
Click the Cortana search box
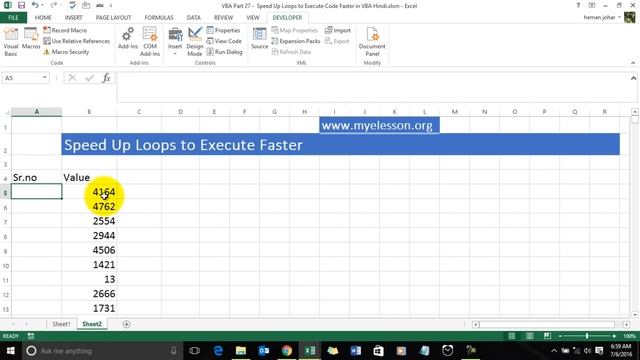point(102,351)
